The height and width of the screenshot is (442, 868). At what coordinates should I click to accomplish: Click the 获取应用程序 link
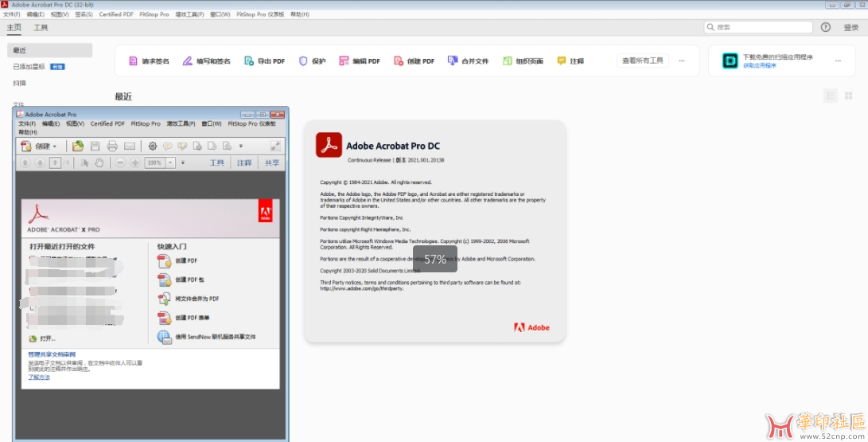(x=760, y=65)
